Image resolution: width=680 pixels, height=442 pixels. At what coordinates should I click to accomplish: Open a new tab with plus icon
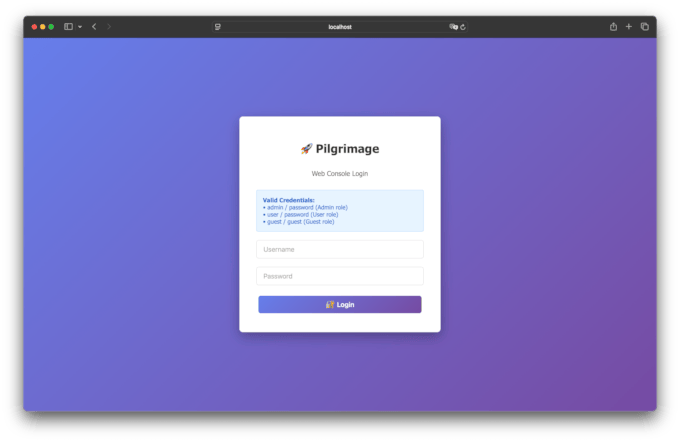click(x=629, y=27)
